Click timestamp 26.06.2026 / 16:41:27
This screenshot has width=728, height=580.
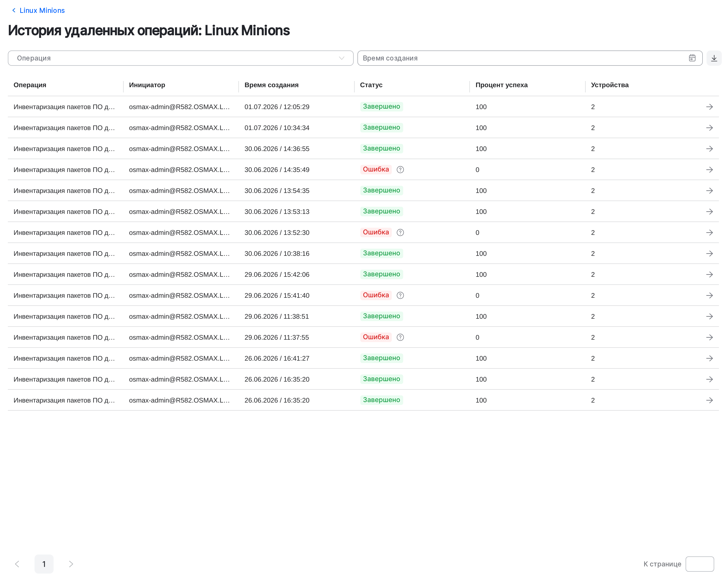(277, 358)
